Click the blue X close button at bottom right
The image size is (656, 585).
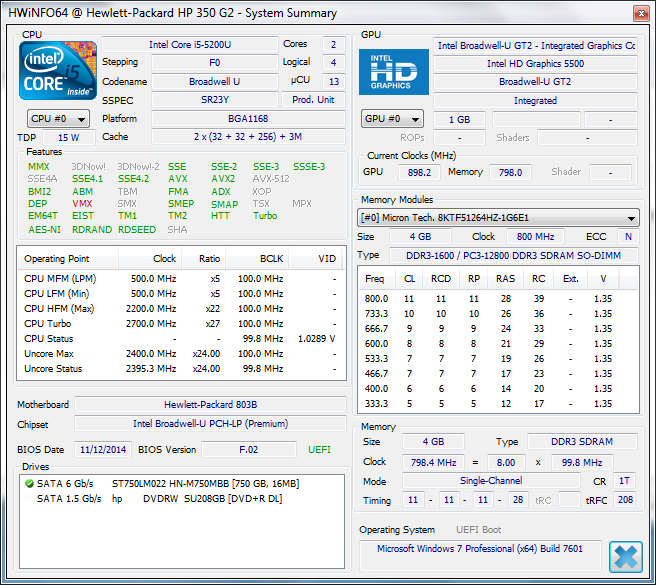coord(625,557)
